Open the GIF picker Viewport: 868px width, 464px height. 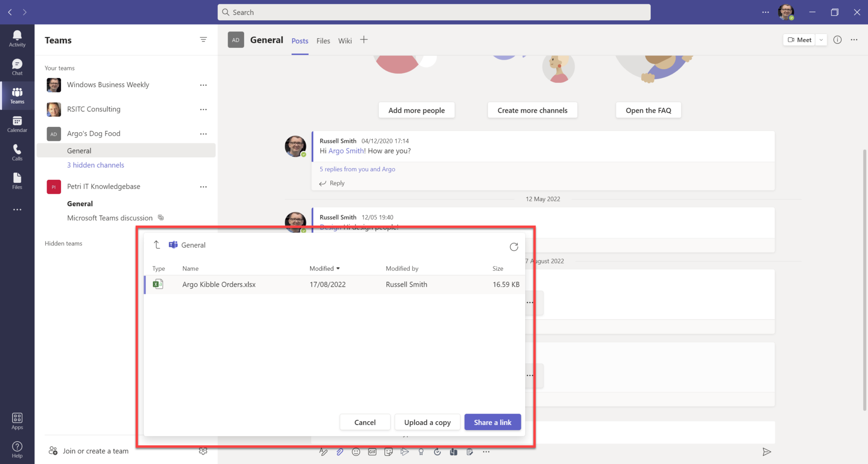point(372,451)
